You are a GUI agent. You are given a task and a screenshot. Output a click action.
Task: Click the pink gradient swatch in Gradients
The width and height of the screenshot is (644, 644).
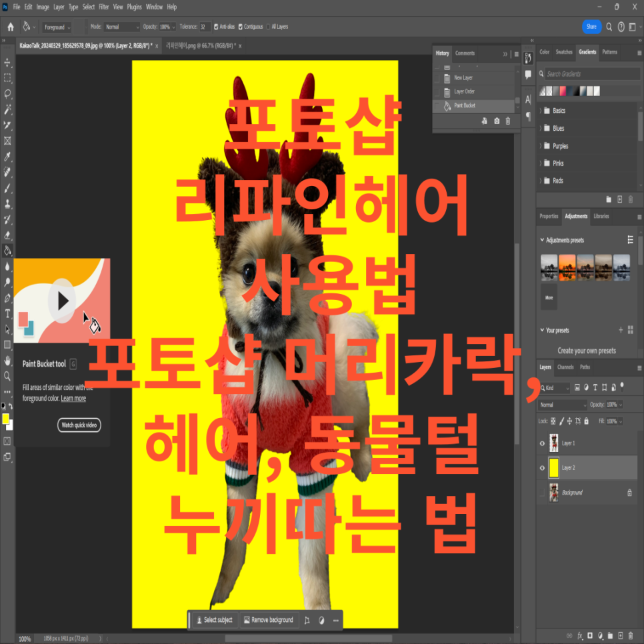(x=563, y=91)
